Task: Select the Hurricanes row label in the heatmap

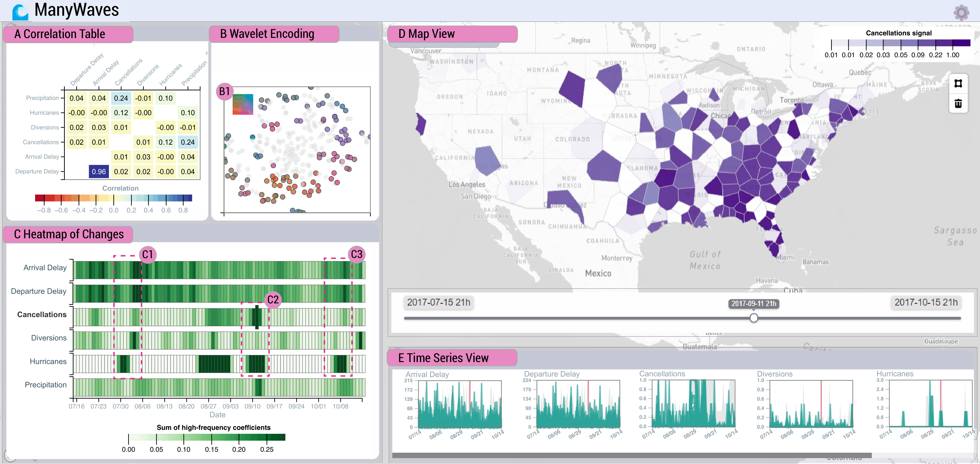Action: click(48, 361)
